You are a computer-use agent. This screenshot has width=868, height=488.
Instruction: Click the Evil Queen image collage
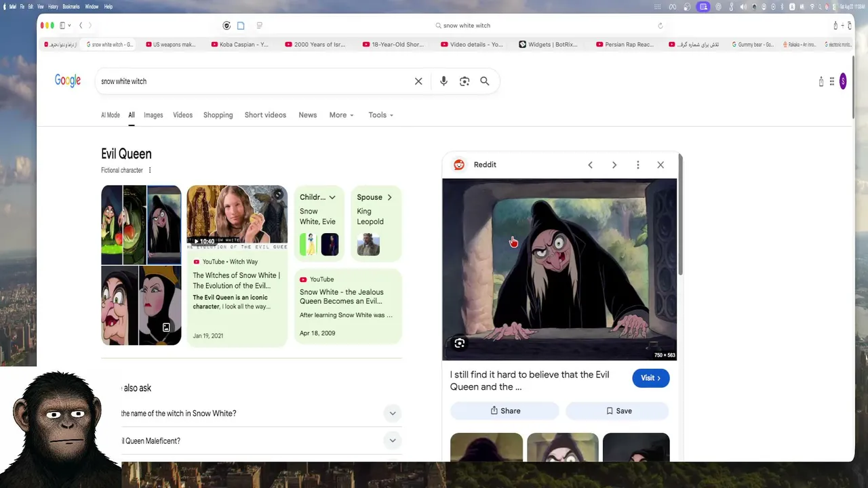coord(141,265)
